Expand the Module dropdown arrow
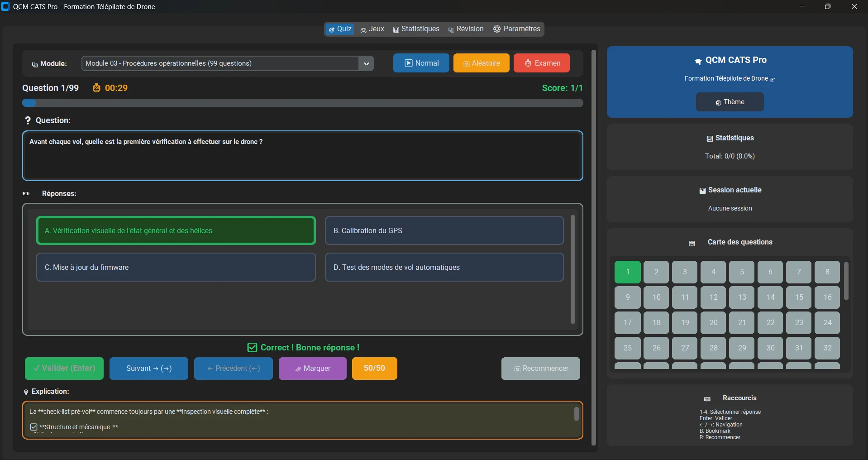 coord(366,63)
